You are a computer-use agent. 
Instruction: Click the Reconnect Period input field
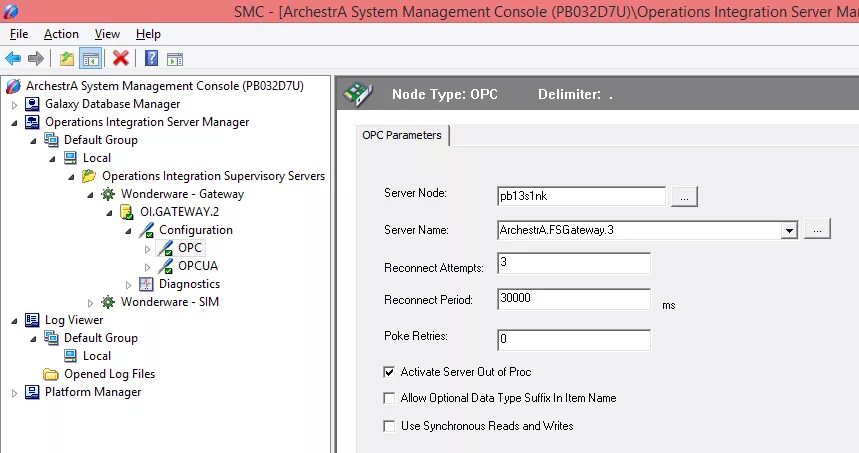(x=574, y=299)
